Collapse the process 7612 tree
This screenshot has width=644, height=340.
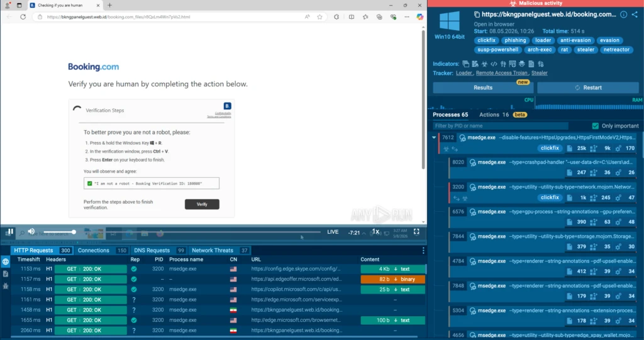[x=434, y=138]
